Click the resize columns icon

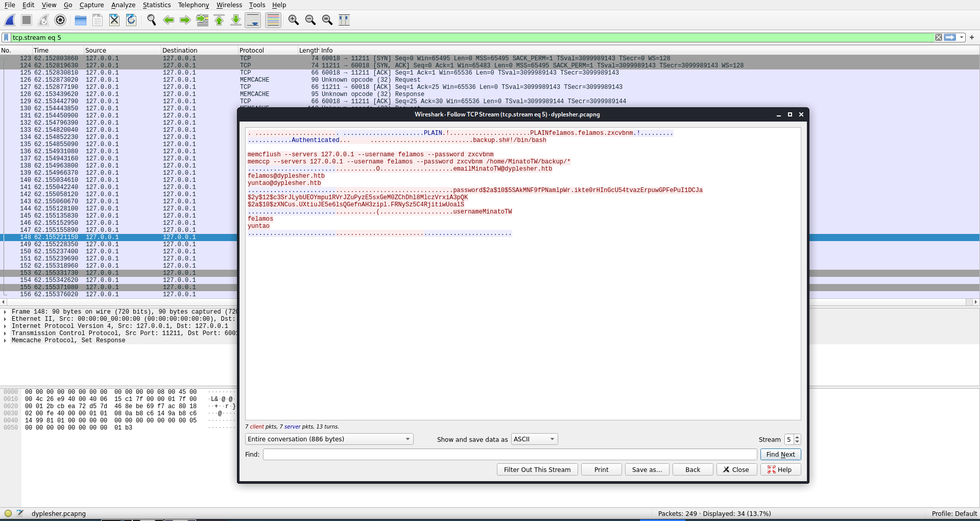click(x=344, y=20)
